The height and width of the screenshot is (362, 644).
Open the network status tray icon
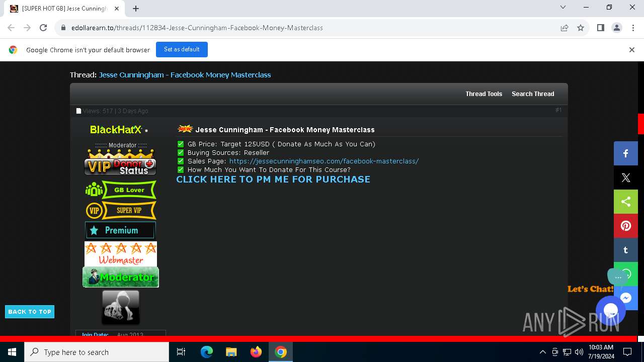[567, 352]
